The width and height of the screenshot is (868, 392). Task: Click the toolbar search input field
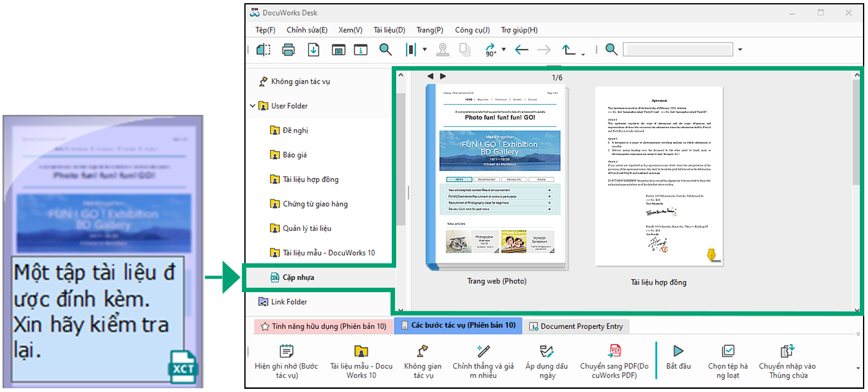tap(677, 50)
